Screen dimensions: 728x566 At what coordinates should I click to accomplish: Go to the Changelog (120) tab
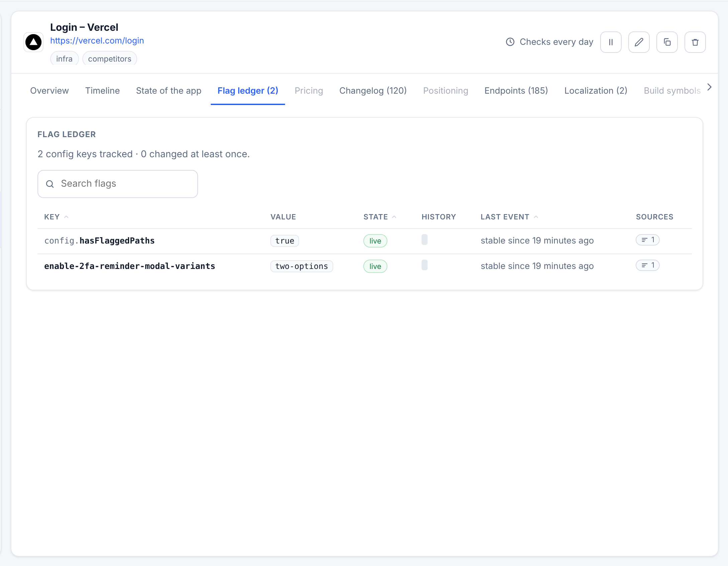[373, 91]
